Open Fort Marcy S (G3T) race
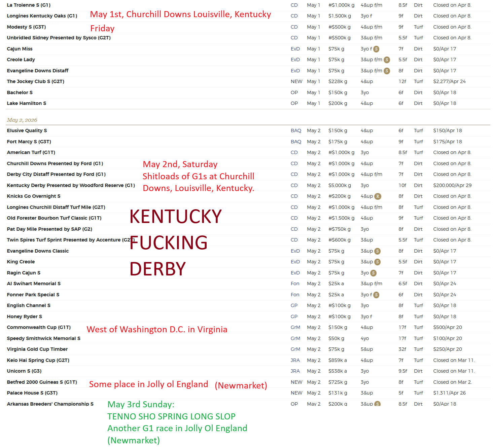 (29, 142)
